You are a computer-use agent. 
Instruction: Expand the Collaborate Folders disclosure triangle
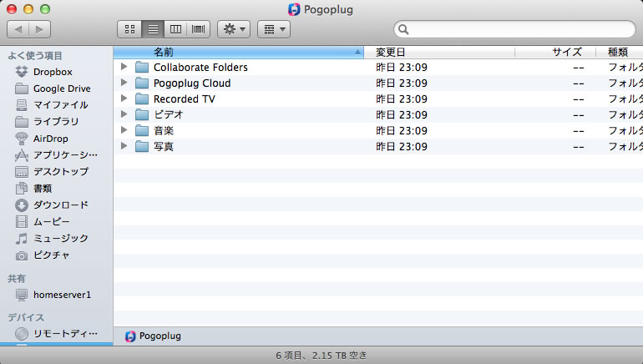click(x=124, y=67)
